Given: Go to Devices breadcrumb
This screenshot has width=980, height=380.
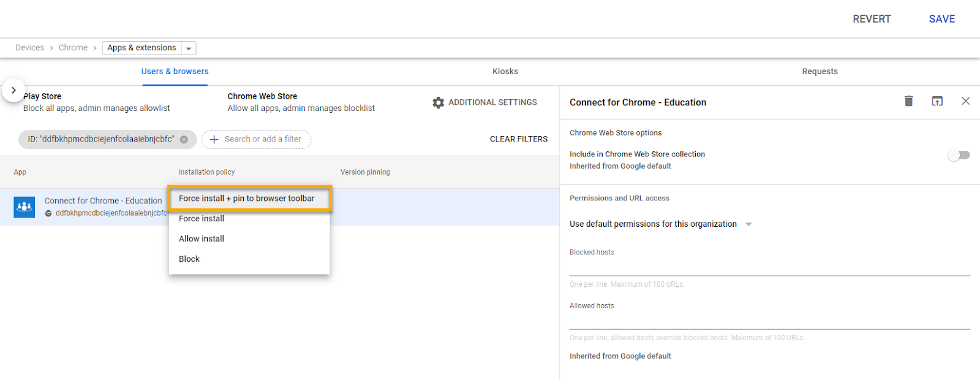Looking at the screenshot, I should (29, 48).
